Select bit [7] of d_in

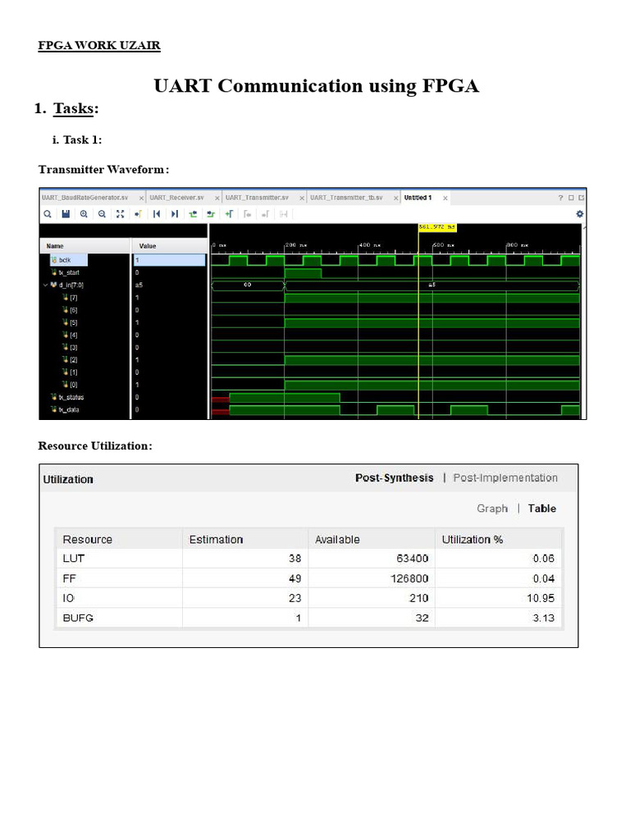point(70,297)
